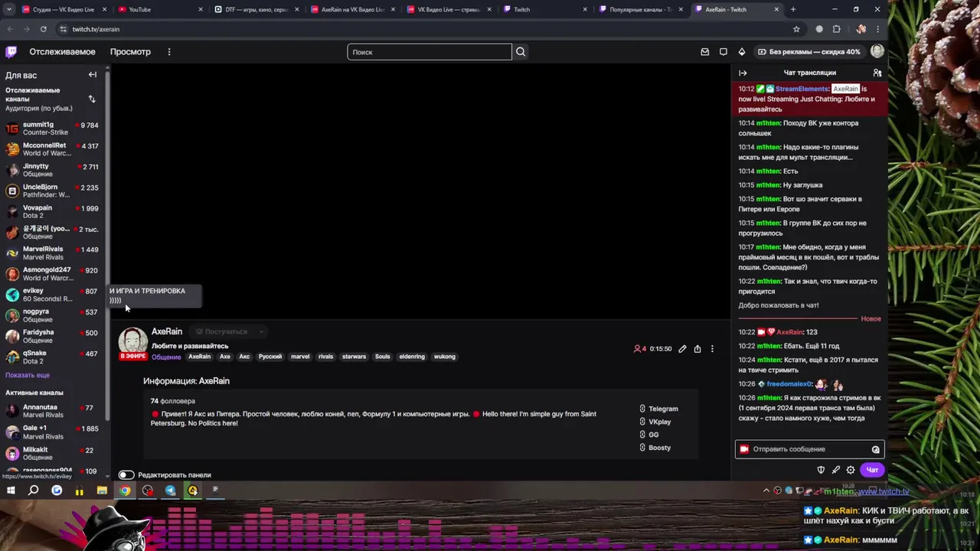Click the starwars stream tag
980x551 pixels.
[x=354, y=357]
